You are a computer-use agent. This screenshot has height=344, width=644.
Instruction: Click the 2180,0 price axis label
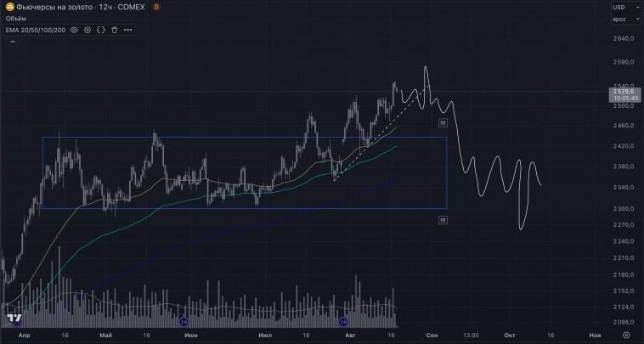(x=624, y=274)
